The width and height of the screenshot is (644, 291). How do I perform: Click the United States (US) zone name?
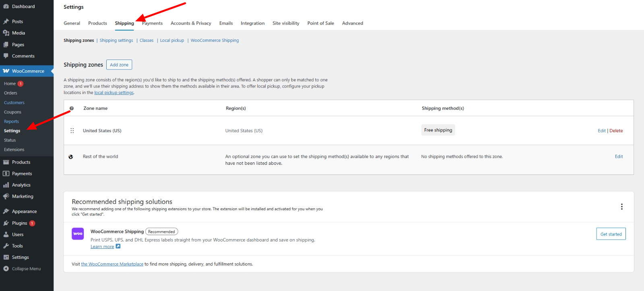click(102, 131)
